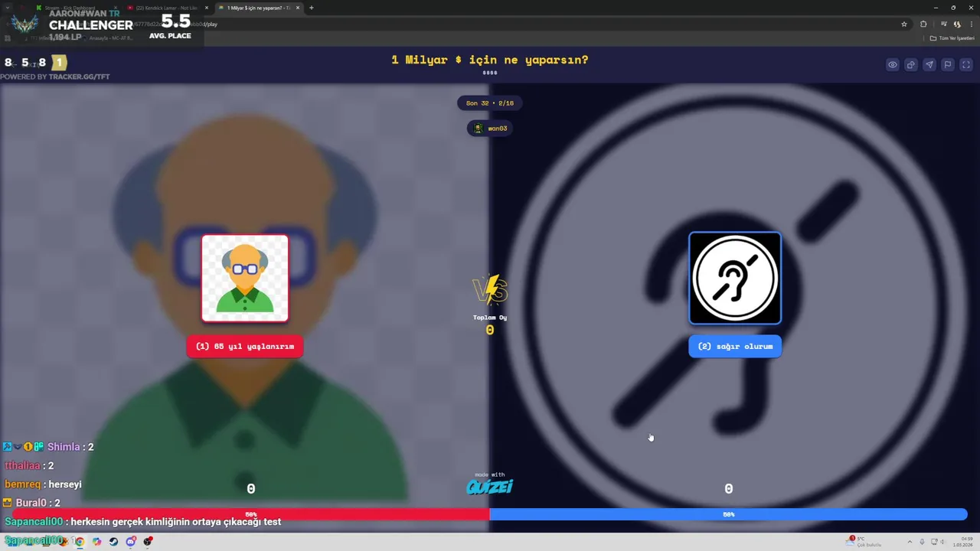The height and width of the screenshot is (551, 980).
Task: Open the weather widget in the system tray
Action: [865, 542]
